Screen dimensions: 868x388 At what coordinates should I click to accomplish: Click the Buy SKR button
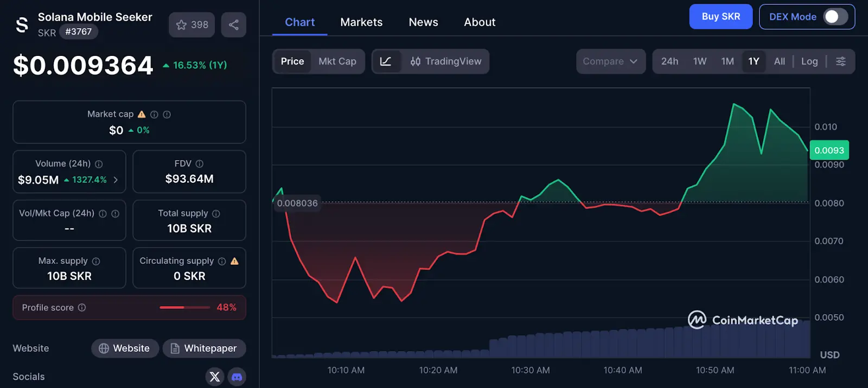pyautogui.click(x=720, y=17)
